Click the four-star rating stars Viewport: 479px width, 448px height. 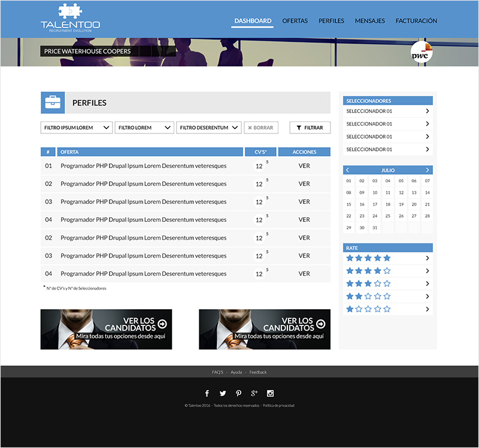coord(368,271)
